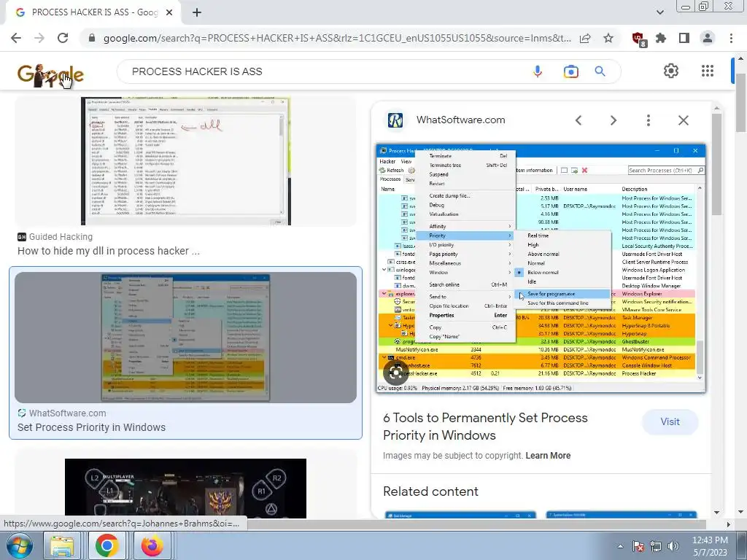Start voice search with the microphone icon
747x560 pixels.
538,71
